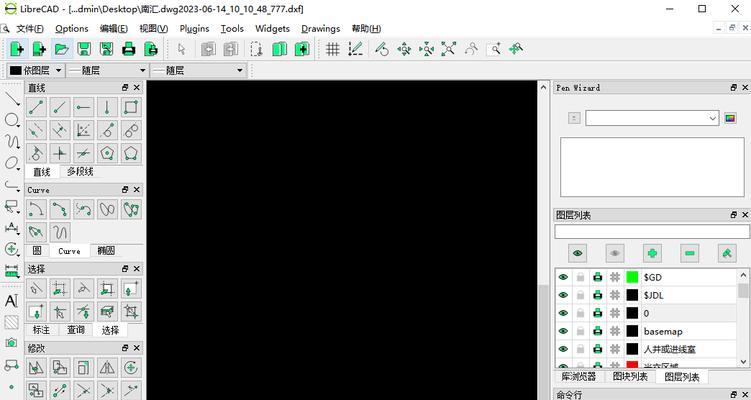Click Add Layer green plus icon
This screenshot has height=400, width=751.
click(x=652, y=253)
